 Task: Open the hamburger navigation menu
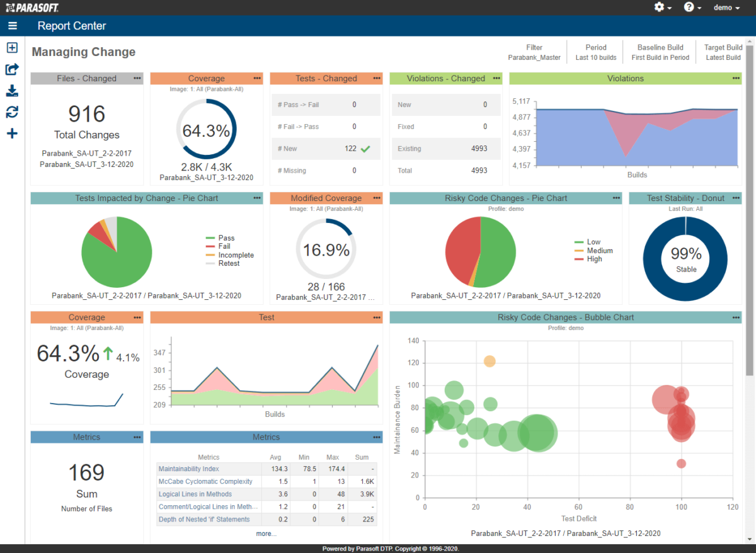pyautogui.click(x=13, y=26)
